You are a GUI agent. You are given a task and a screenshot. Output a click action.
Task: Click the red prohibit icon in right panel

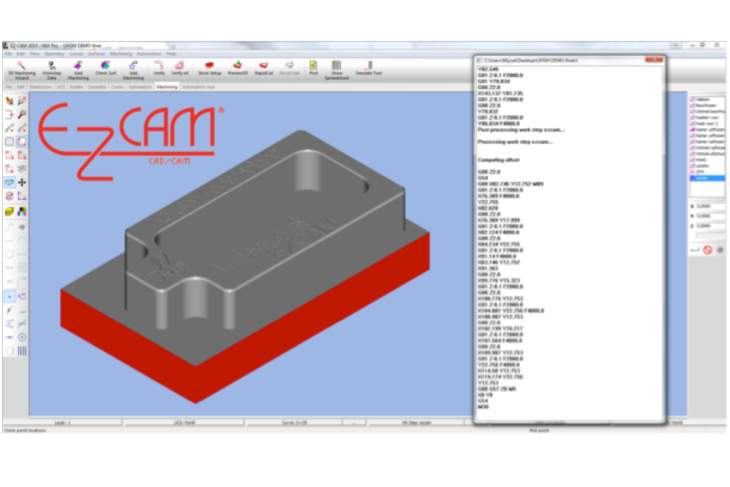708,250
